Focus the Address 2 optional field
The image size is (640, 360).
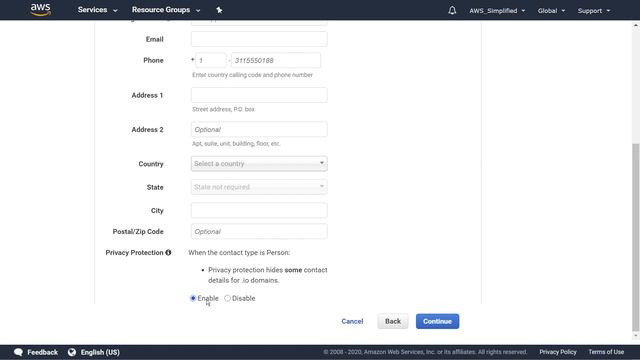click(x=259, y=129)
